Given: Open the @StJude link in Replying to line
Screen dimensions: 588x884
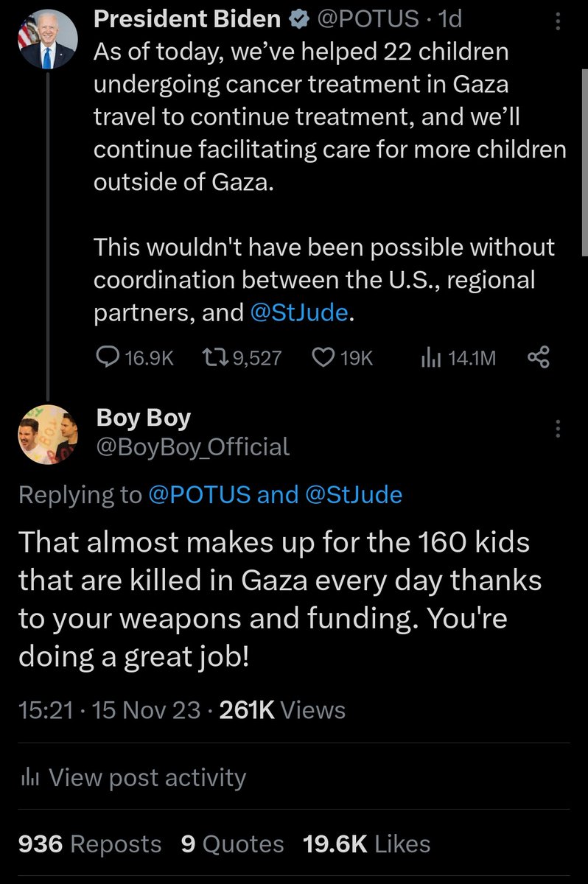Looking at the screenshot, I should pos(353,494).
